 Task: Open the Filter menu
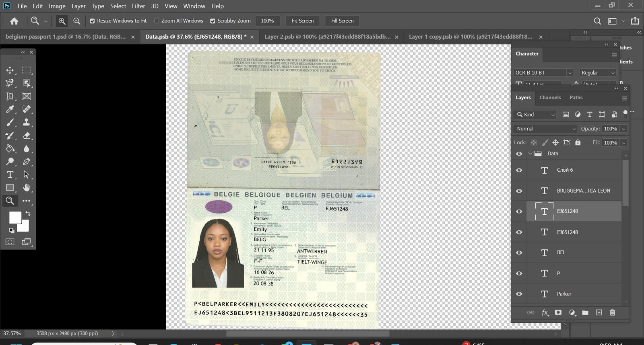pos(138,6)
